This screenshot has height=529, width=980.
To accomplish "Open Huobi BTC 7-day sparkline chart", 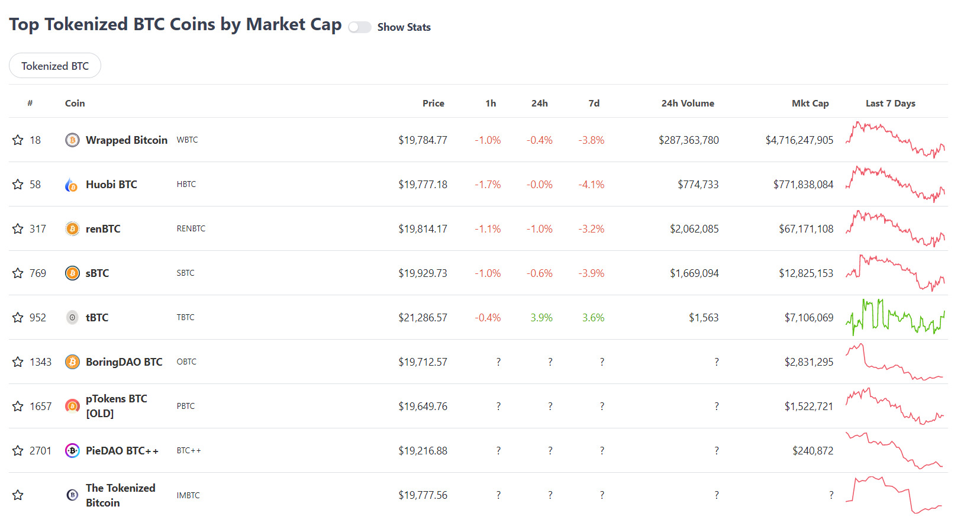I will [x=895, y=184].
